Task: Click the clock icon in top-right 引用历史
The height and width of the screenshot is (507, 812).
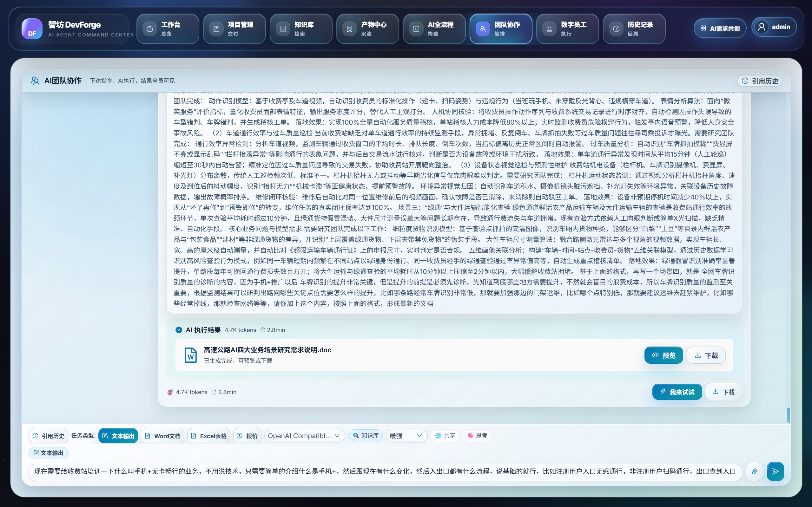Action: pyautogui.click(x=745, y=81)
